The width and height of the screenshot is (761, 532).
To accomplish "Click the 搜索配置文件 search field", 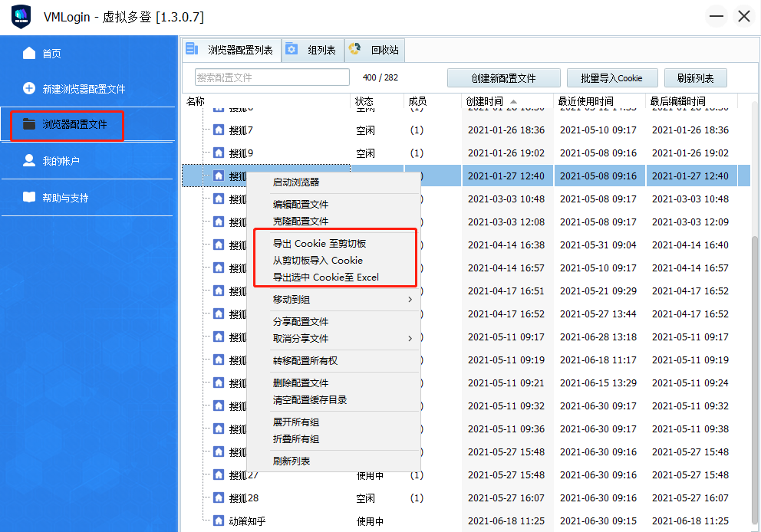I will tap(272, 77).
